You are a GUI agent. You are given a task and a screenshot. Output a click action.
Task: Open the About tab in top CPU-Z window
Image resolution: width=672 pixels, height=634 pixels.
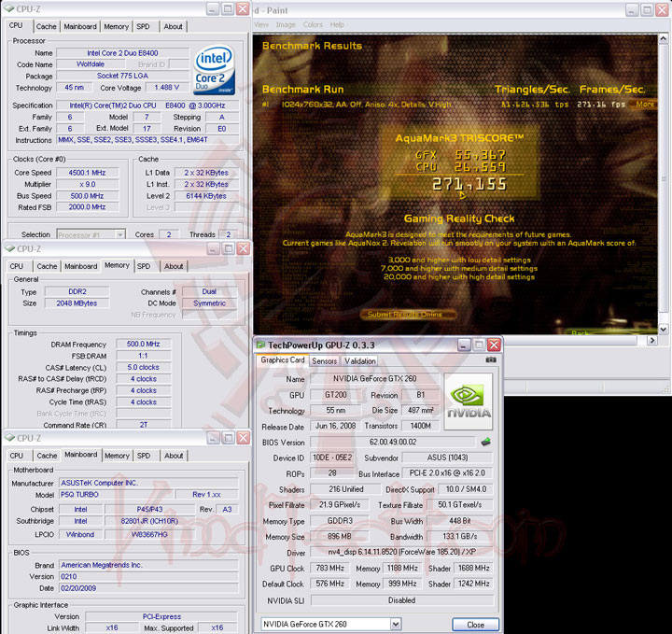tap(174, 26)
